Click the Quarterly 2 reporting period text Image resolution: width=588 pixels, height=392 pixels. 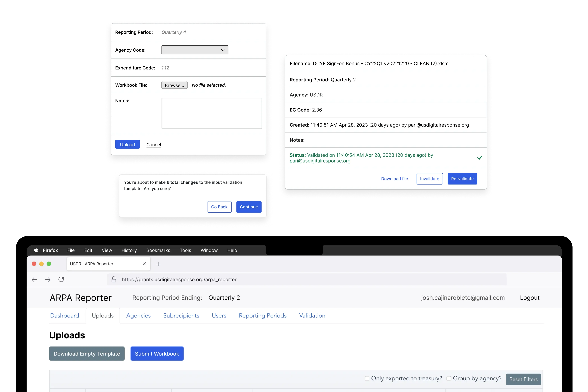(224, 297)
